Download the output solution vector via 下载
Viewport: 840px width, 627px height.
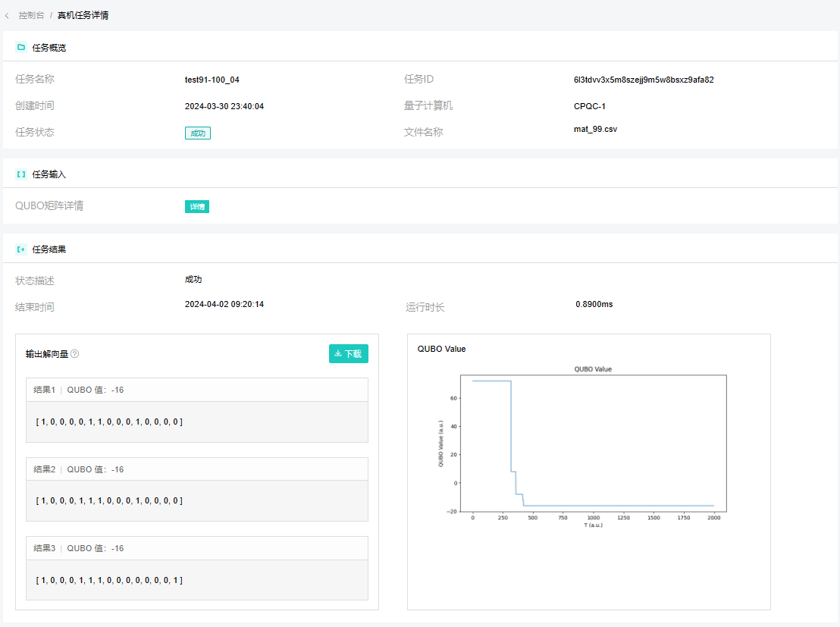click(x=348, y=353)
